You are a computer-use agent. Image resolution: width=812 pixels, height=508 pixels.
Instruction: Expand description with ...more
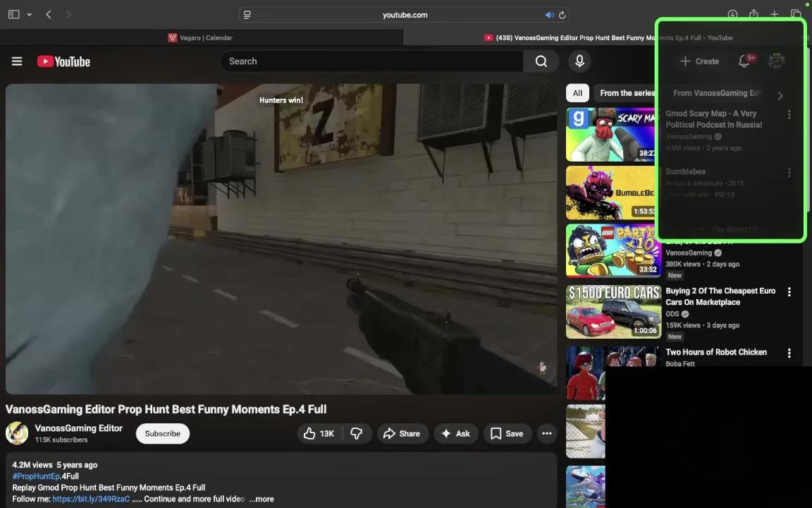262,499
